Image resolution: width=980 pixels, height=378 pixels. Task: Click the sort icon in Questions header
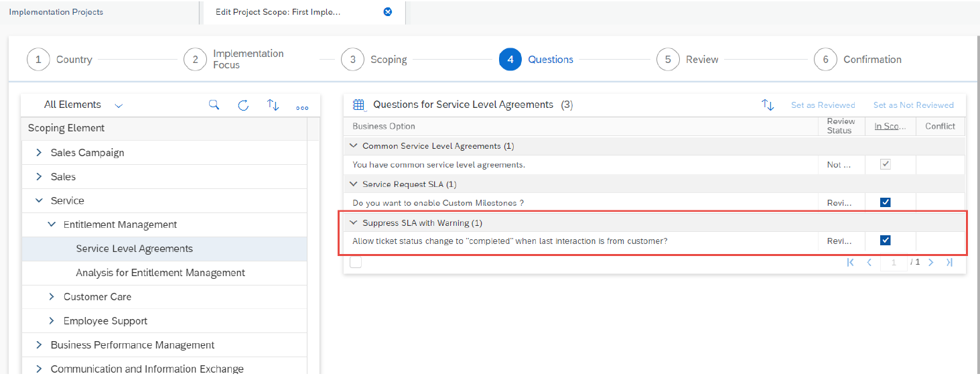(x=768, y=105)
